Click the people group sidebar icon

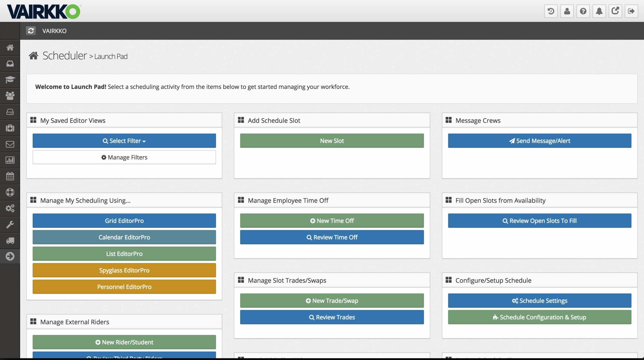pos(10,96)
